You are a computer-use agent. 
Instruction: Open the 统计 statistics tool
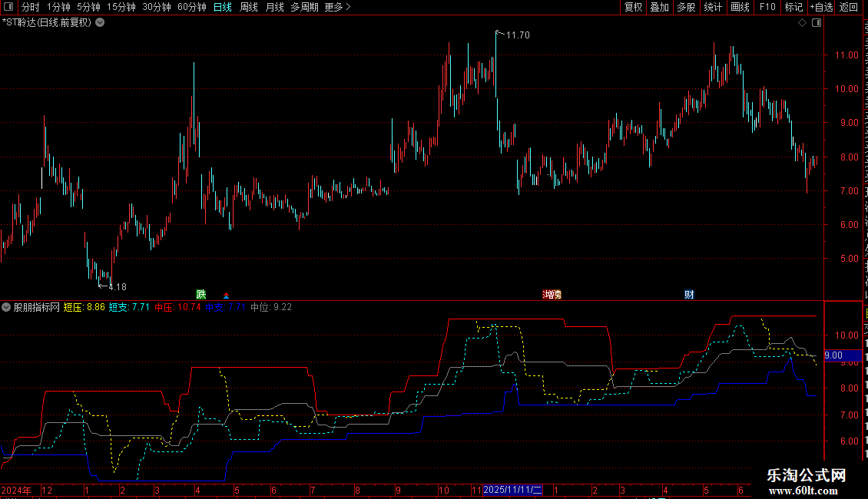pyautogui.click(x=713, y=7)
